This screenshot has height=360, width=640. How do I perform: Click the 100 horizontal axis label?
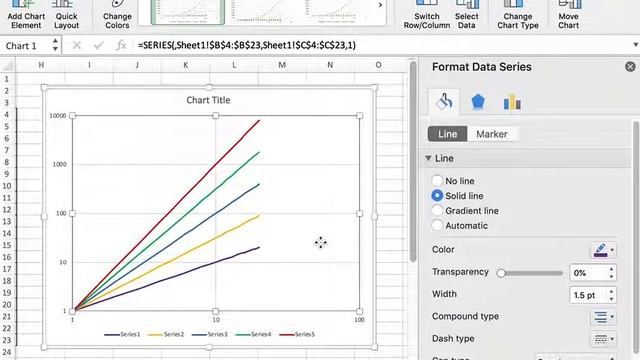tap(359, 320)
